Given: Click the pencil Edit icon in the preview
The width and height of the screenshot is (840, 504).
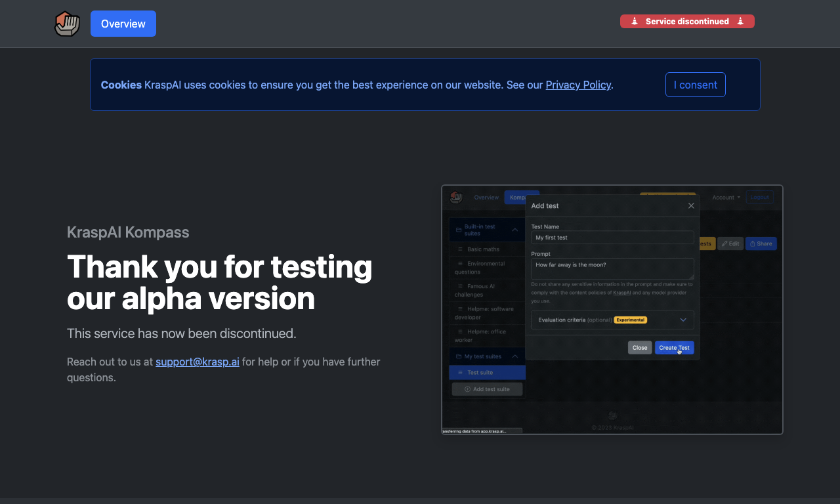Looking at the screenshot, I should [730, 243].
